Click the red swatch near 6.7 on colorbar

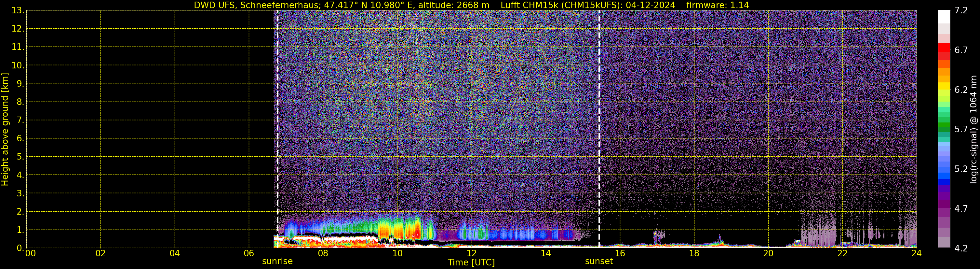coord(944,48)
